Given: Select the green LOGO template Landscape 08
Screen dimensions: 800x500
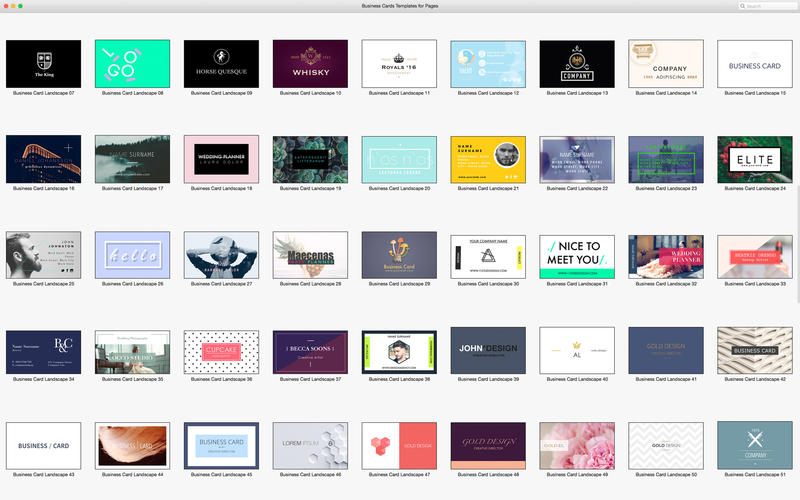Looking at the screenshot, I should tap(132, 64).
